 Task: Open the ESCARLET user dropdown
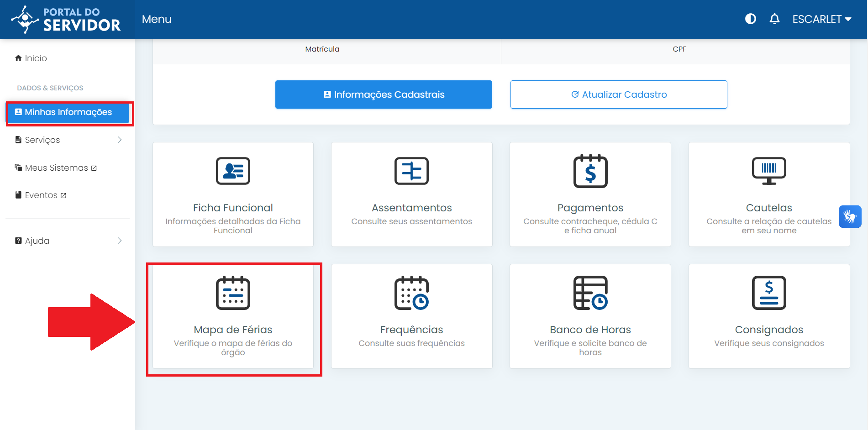click(x=822, y=19)
